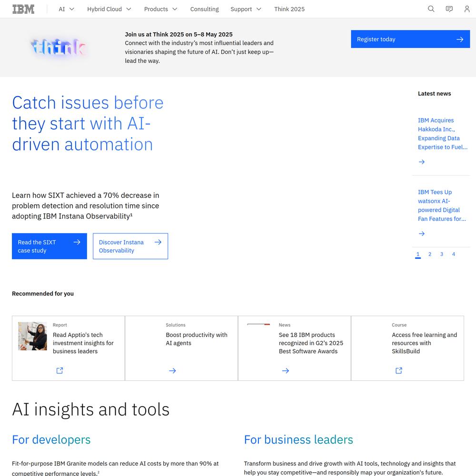The width and height of the screenshot is (476, 476).
Task: Select the Support navigation label
Action: (241, 9)
